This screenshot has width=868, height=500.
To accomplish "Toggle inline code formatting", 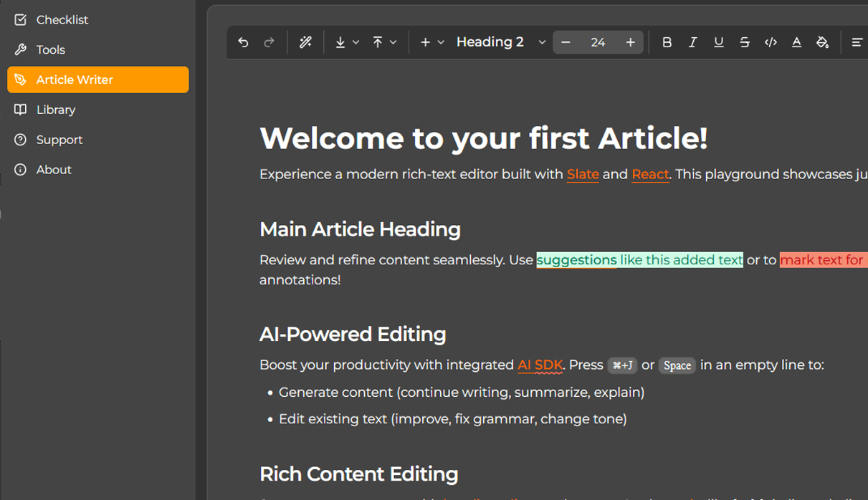I will click(x=771, y=42).
